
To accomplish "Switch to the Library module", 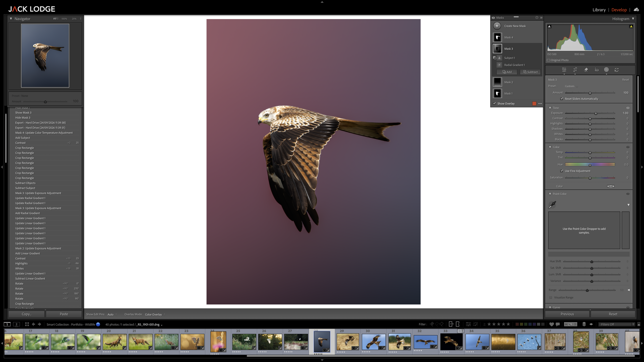I will click(x=599, y=10).
